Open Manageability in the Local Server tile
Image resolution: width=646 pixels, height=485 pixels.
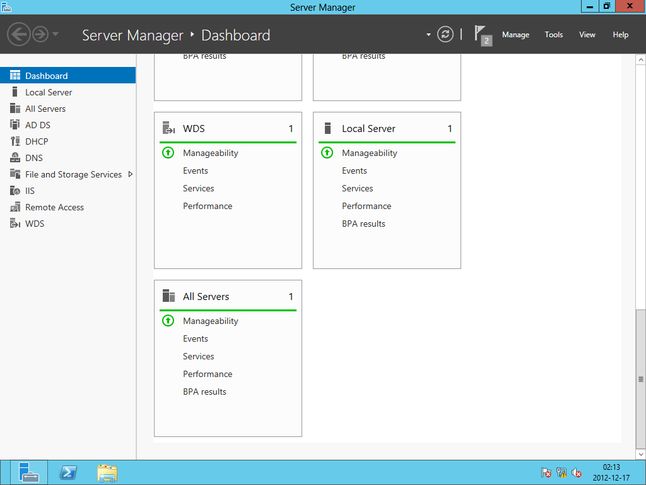tap(369, 153)
